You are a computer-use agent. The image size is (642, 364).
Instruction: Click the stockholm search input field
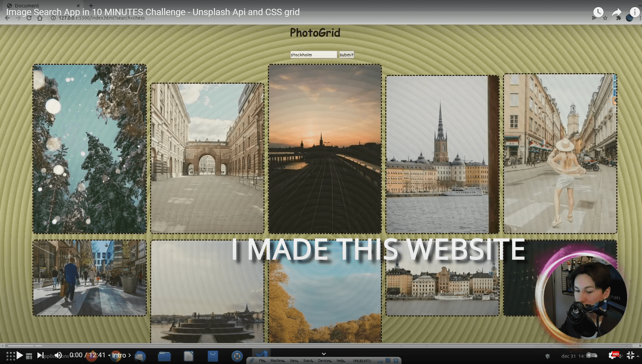click(x=313, y=55)
